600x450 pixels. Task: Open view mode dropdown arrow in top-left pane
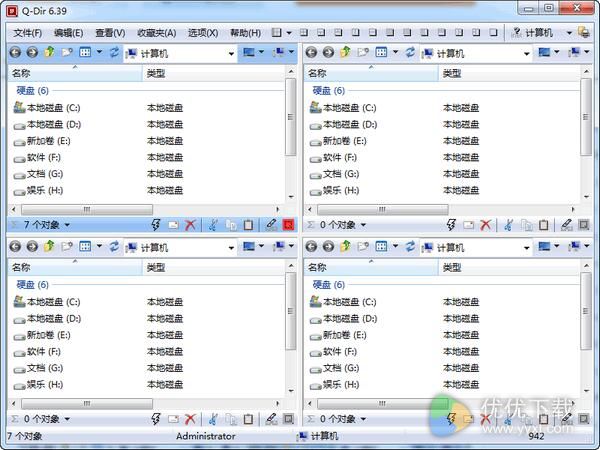[x=99, y=52]
